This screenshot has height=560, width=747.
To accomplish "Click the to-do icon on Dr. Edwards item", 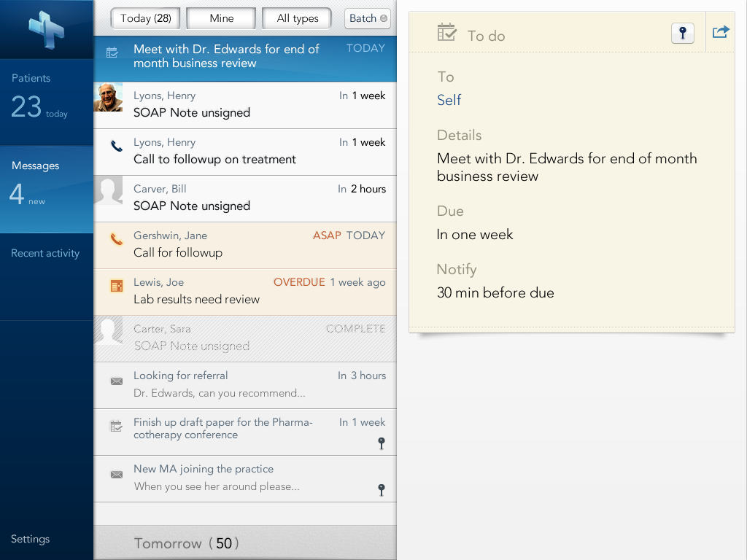I will point(112,52).
